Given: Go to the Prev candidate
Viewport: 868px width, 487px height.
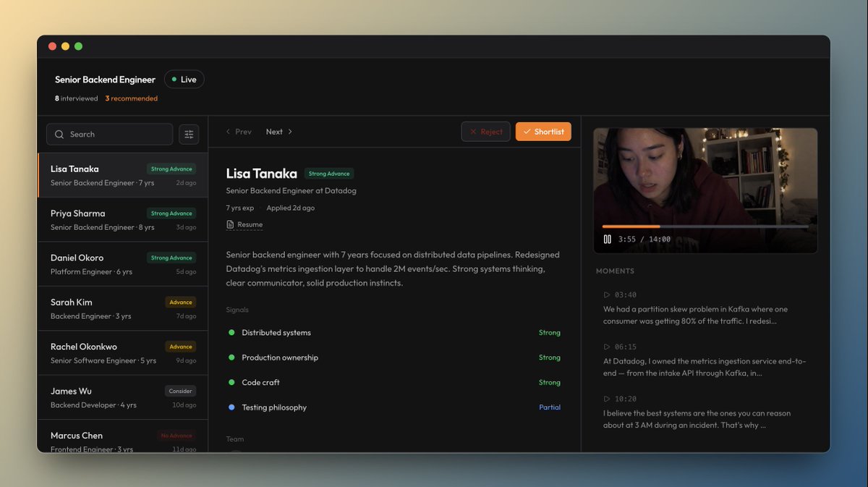Looking at the screenshot, I should [239, 132].
